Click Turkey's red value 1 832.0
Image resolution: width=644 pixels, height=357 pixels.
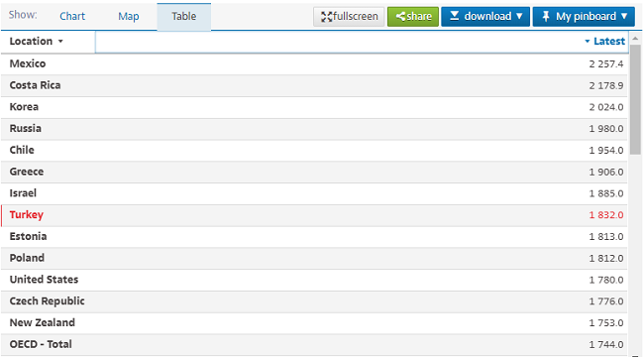[605, 215]
